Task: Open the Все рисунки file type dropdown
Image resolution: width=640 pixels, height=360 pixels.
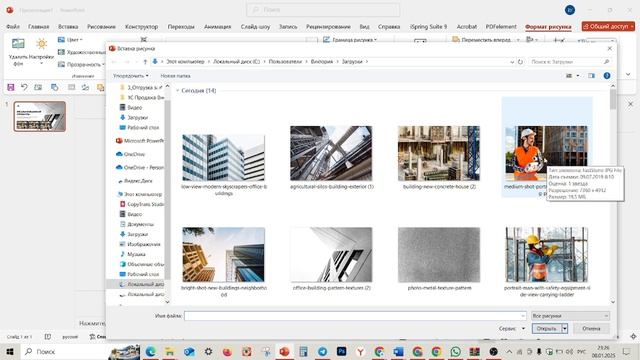Action: [570, 316]
